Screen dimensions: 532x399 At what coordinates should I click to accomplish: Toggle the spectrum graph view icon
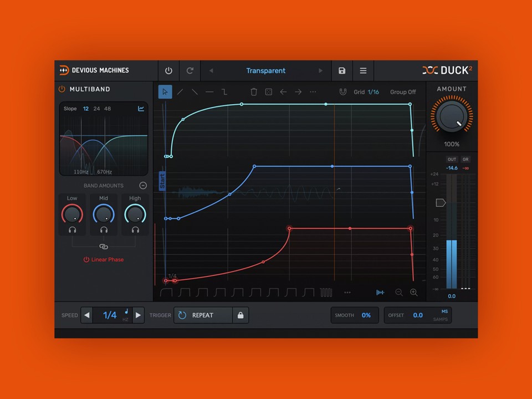(x=141, y=109)
